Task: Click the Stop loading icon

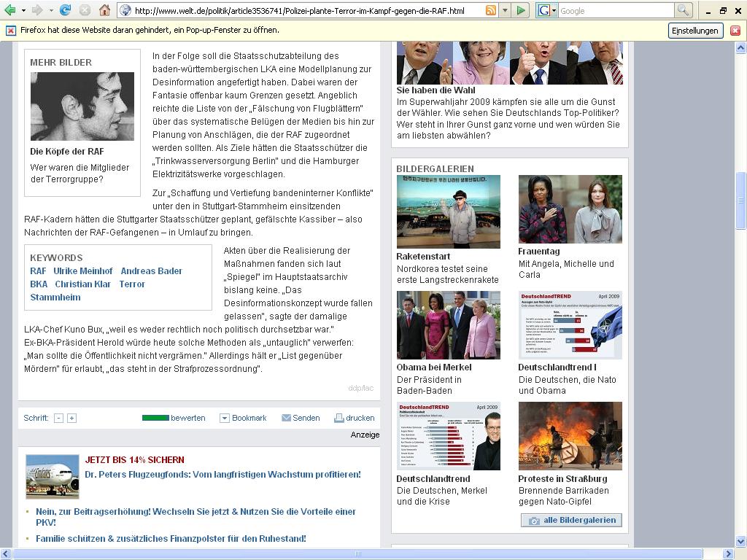Action: tap(85, 10)
